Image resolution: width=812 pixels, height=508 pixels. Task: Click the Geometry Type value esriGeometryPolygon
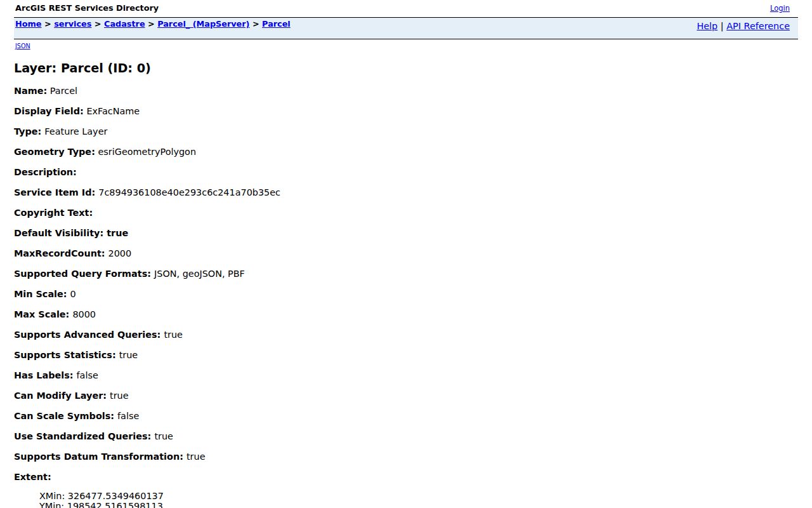(147, 152)
